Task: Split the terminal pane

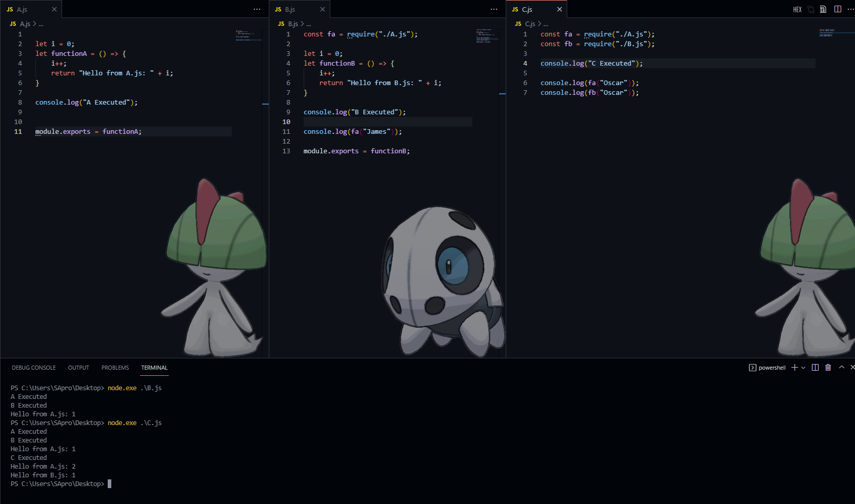Action: coord(815,368)
